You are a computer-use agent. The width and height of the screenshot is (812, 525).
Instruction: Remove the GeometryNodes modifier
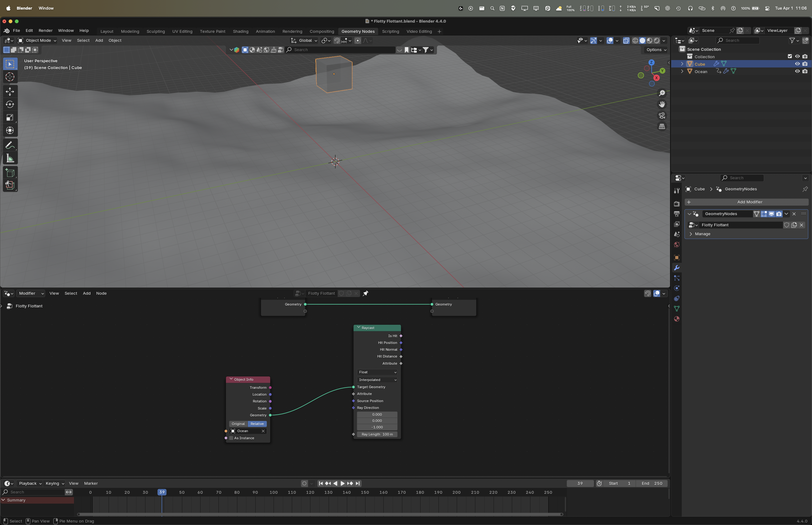794,214
